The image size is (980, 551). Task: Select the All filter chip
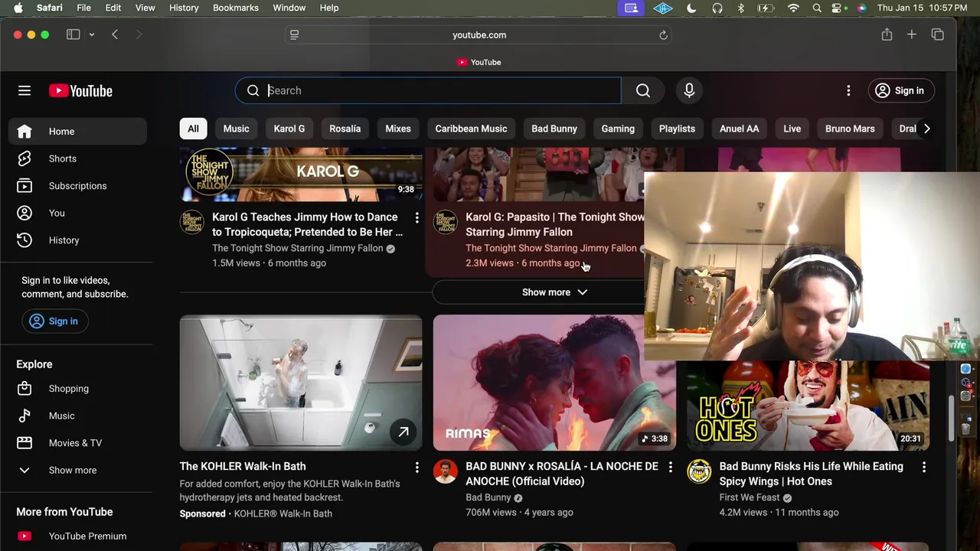click(193, 129)
